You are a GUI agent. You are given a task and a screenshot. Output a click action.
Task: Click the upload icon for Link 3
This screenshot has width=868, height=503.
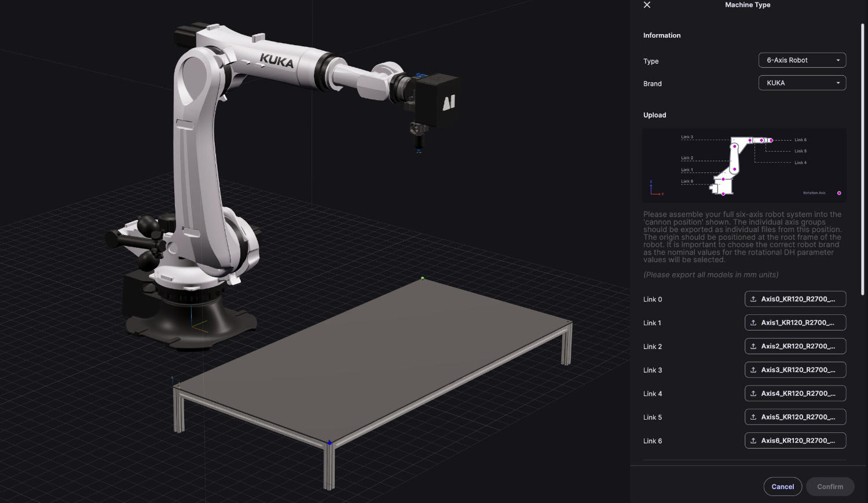[753, 370]
